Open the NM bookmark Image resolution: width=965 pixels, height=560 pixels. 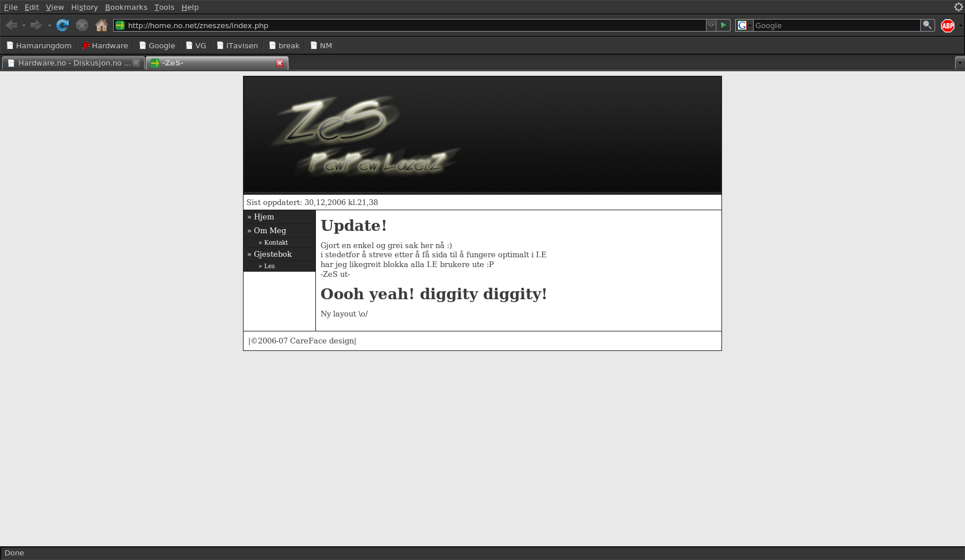pyautogui.click(x=322, y=45)
